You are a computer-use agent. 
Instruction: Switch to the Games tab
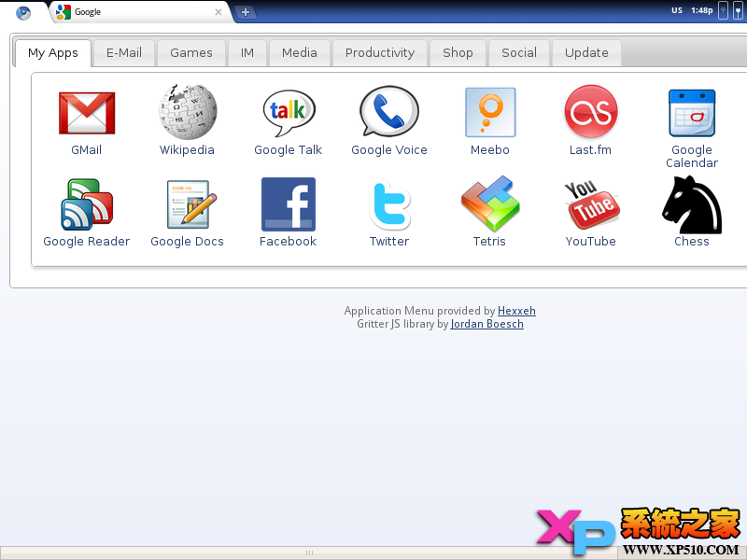[x=191, y=53]
